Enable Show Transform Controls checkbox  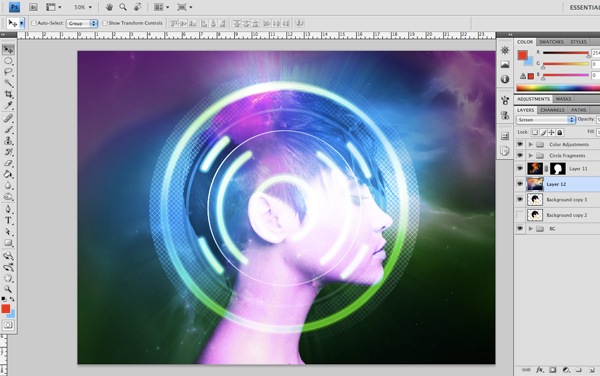[105, 23]
